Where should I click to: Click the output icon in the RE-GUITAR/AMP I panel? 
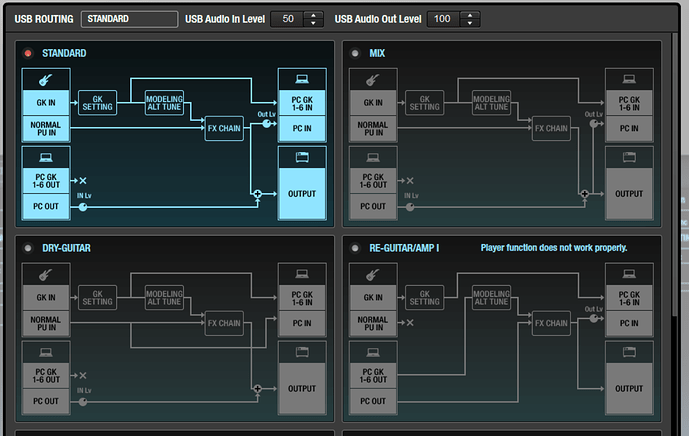630,349
